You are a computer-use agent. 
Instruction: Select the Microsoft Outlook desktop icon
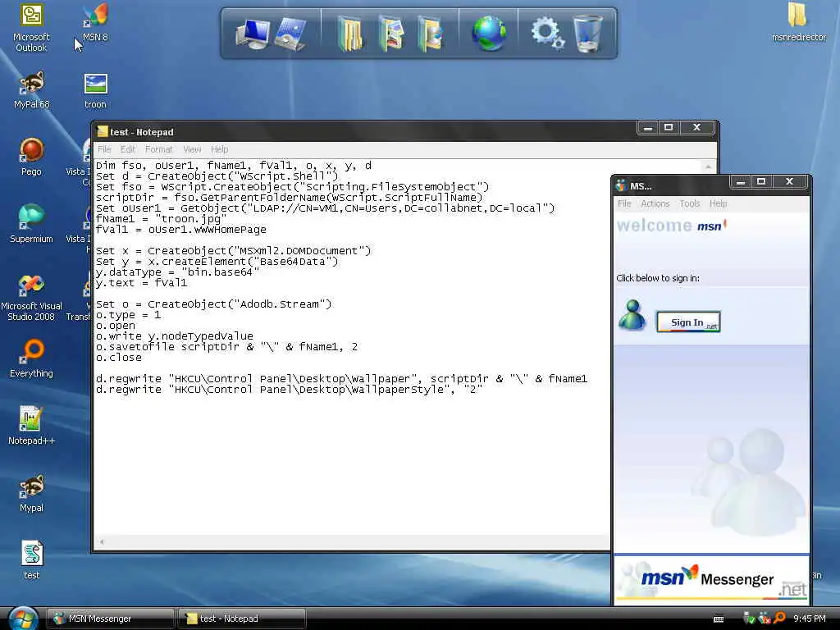point(31,28)
